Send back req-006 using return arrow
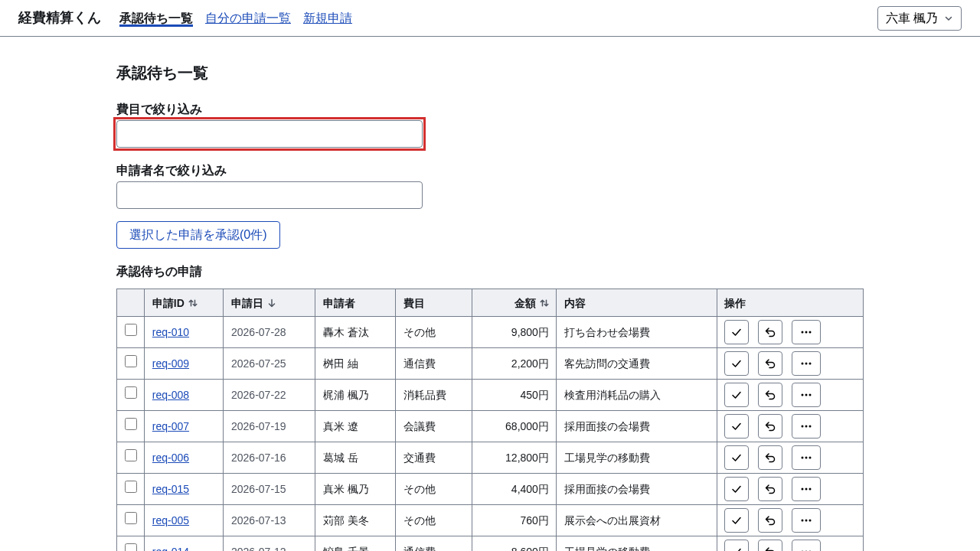The image size is (980, 551). 770,458
